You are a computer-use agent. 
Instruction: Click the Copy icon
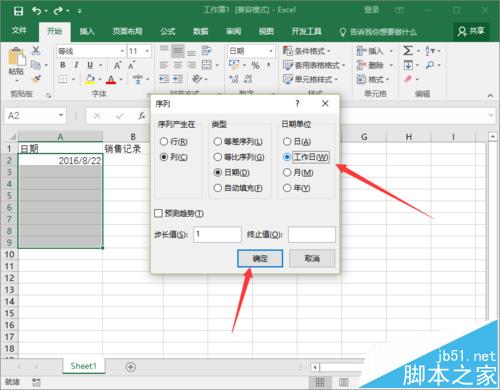[x=36, y=65]
